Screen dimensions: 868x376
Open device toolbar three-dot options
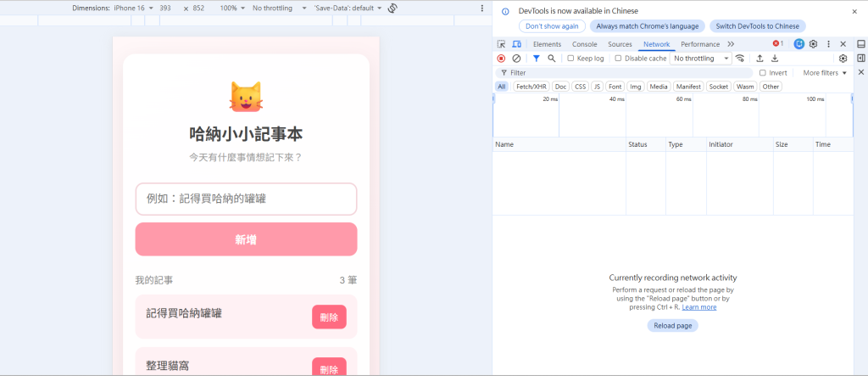pyautogui.click(x=481, y=8)
